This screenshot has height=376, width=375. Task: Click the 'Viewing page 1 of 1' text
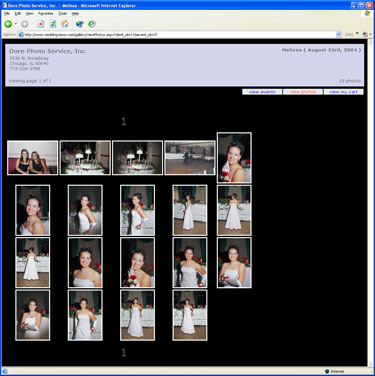[x=30, y=81]
